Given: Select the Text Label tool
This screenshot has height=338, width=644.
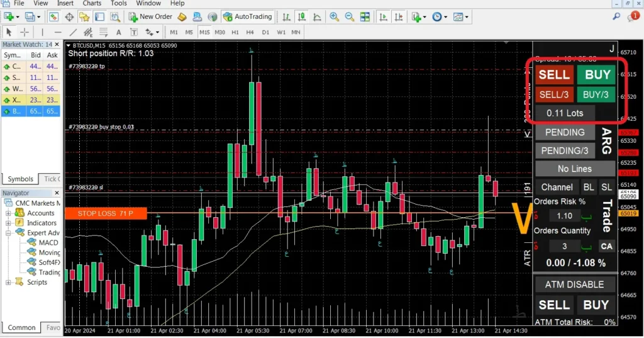Looking at the screenshot, I should pos(133,32).
